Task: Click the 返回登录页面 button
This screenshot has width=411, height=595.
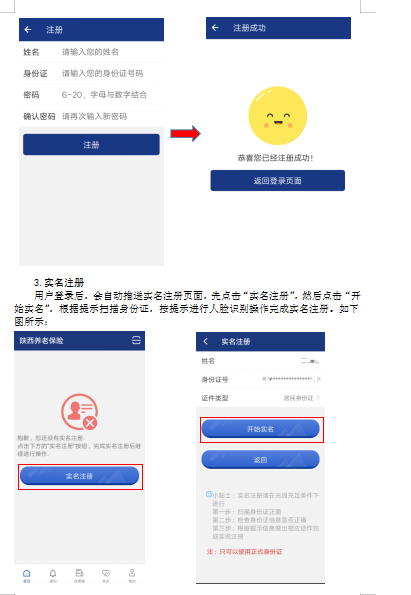Action: (277, 180)
